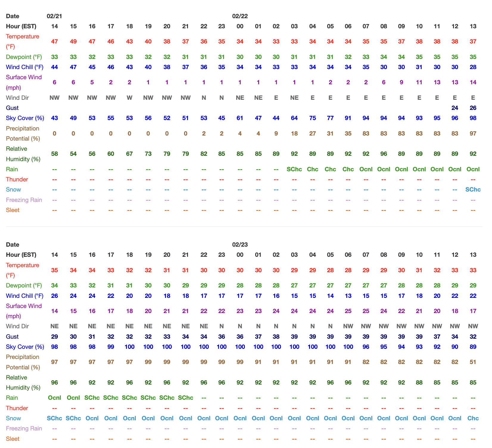492x448 pixels.
Task: Select the Gust label in bottom table
Action: click(x=12, y=337)
